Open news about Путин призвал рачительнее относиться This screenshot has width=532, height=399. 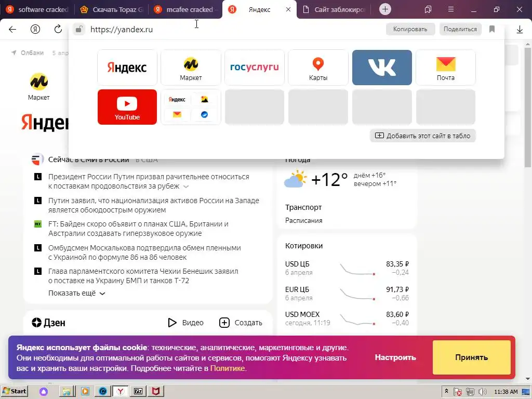[149, 181]
